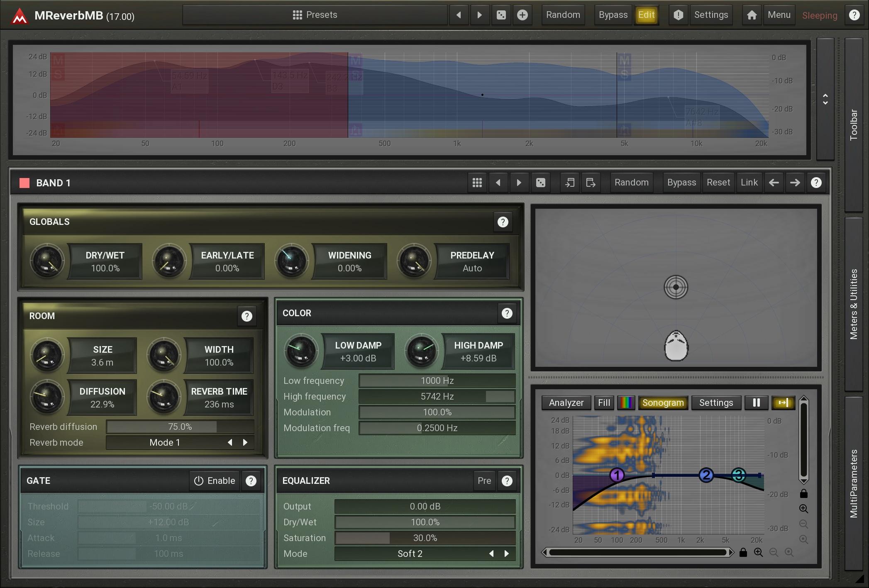Viewport: 869px width, 588px height.
Task: Open the Meters & Utilities side tab
Action: click(854, 304)
